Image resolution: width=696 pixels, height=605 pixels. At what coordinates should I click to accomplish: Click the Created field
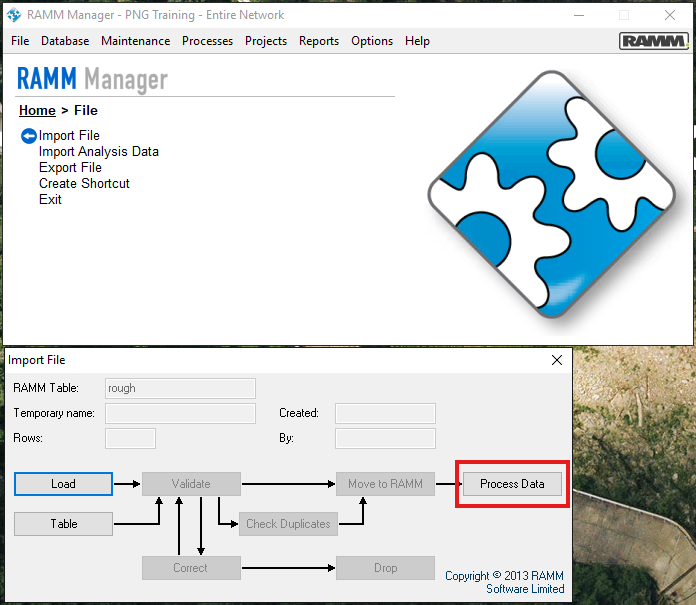385,413
